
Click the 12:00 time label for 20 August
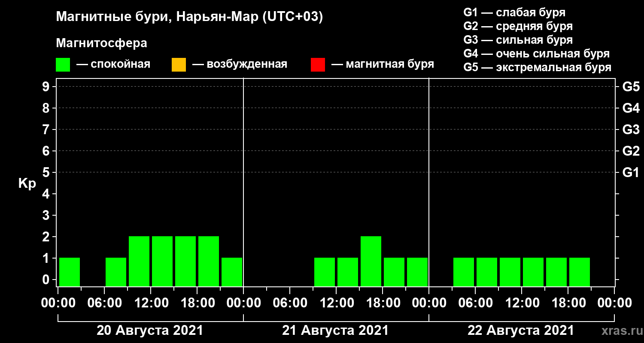[x=151, y=303]
